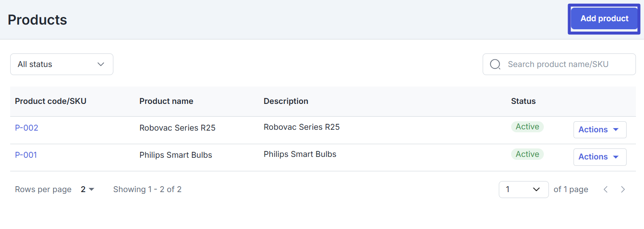This screenshot has width=644, height=229.
Task: Focus the Search product name/SKU field
Action: (x=559, y=64)
